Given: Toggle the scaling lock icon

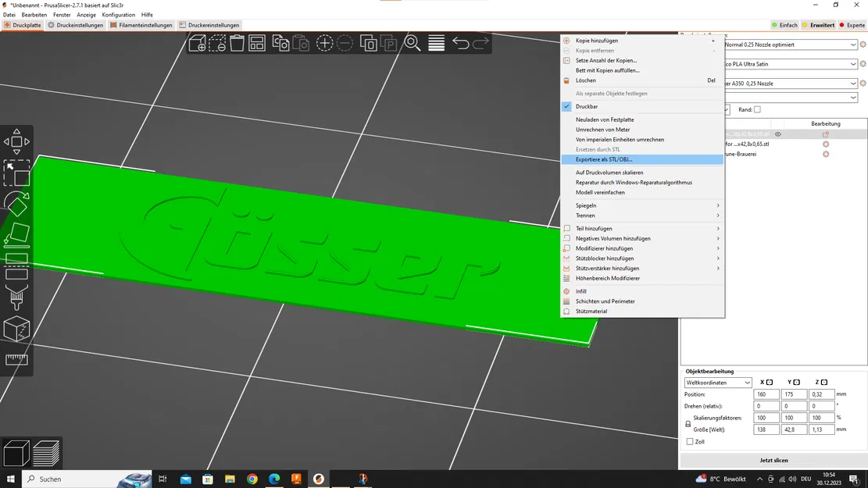Looking at the screenshot, I should 688,424.
